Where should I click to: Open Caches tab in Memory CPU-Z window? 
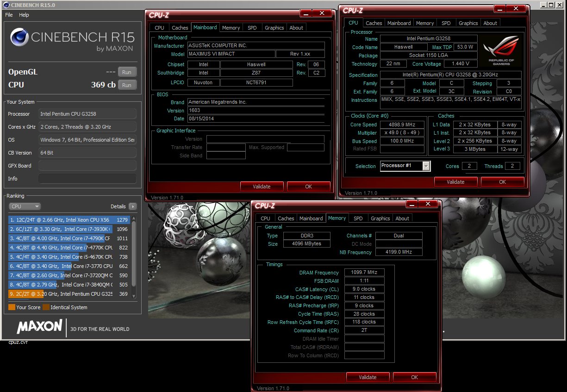point(286,218)
